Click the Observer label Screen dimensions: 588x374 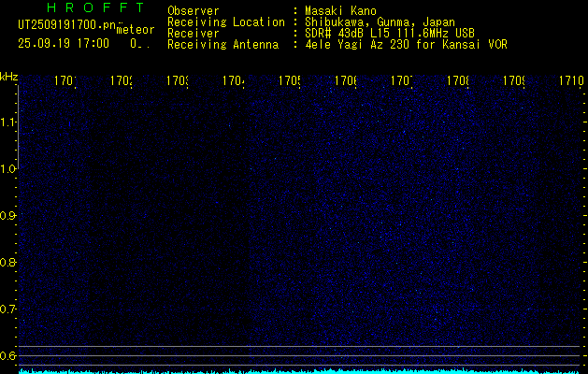pyautogui.click(x=194, y=11)
